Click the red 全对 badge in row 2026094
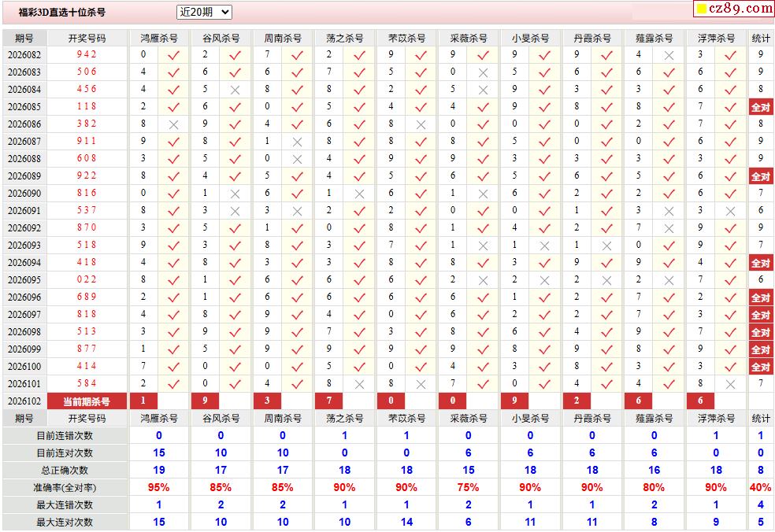The height and width of the screenshot is (532, 775). (x=760, y=263)
